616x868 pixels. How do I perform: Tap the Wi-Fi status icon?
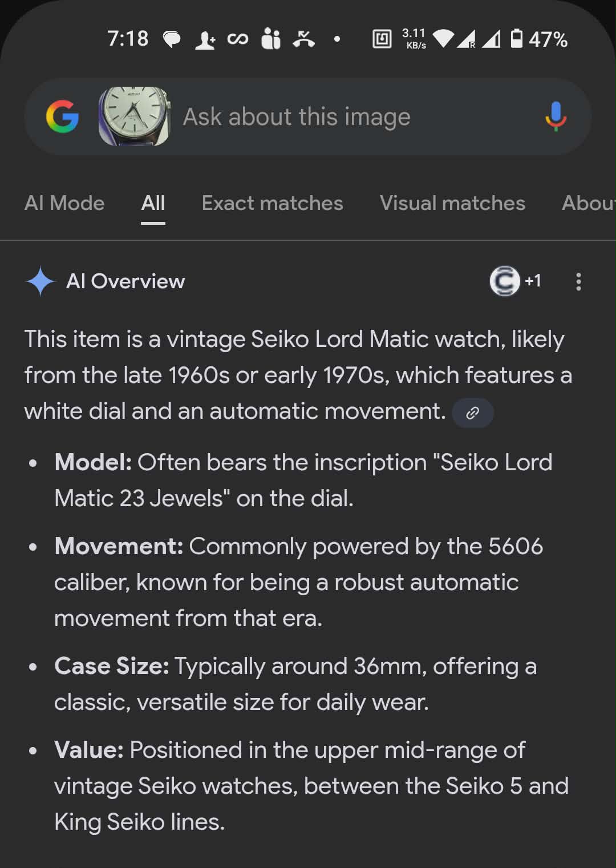coord(443,39)
